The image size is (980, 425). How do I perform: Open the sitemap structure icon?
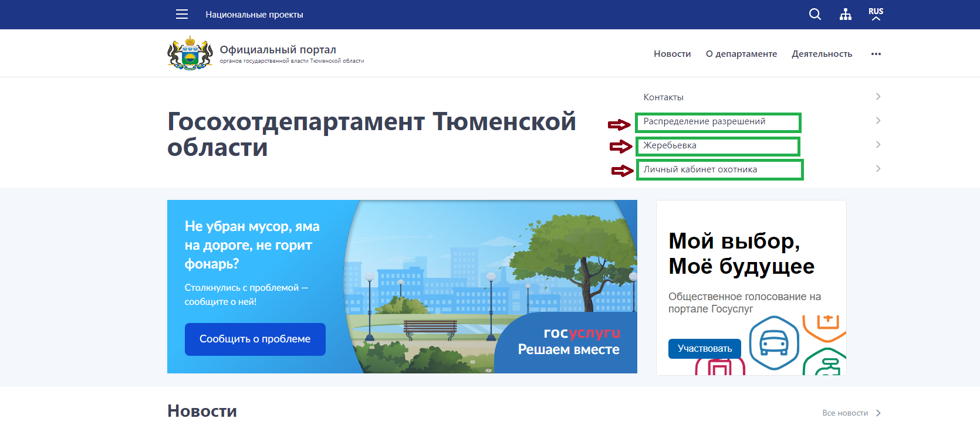(846, 14)
